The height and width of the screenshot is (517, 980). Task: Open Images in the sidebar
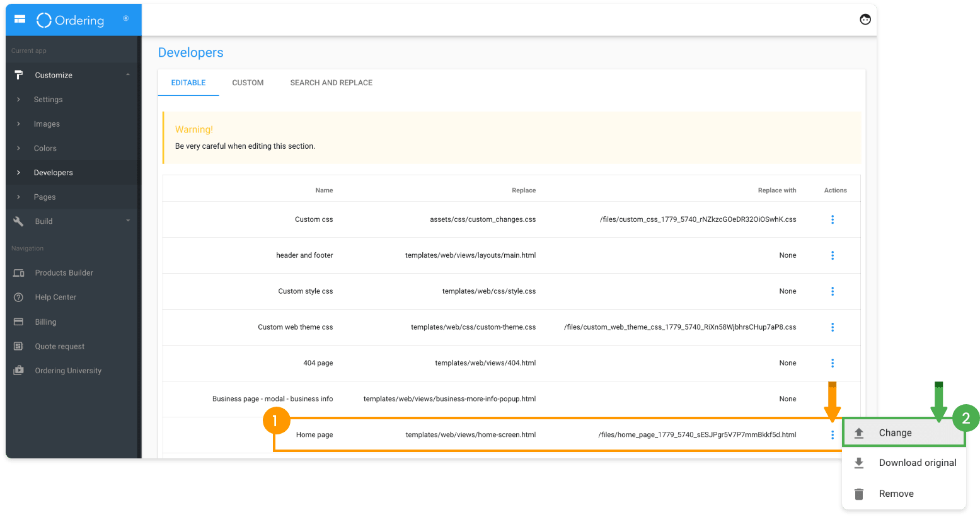pyautogui.click(x=47, y=124)
